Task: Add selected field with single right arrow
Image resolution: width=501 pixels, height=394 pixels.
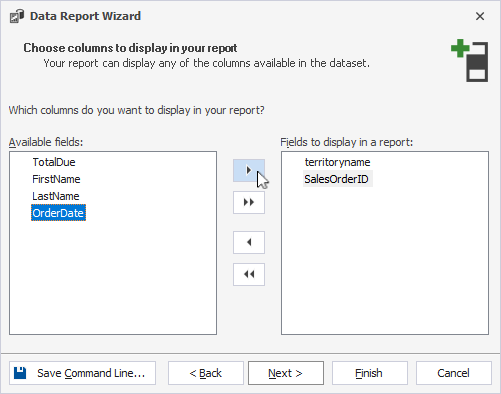Action: [249, 170]
